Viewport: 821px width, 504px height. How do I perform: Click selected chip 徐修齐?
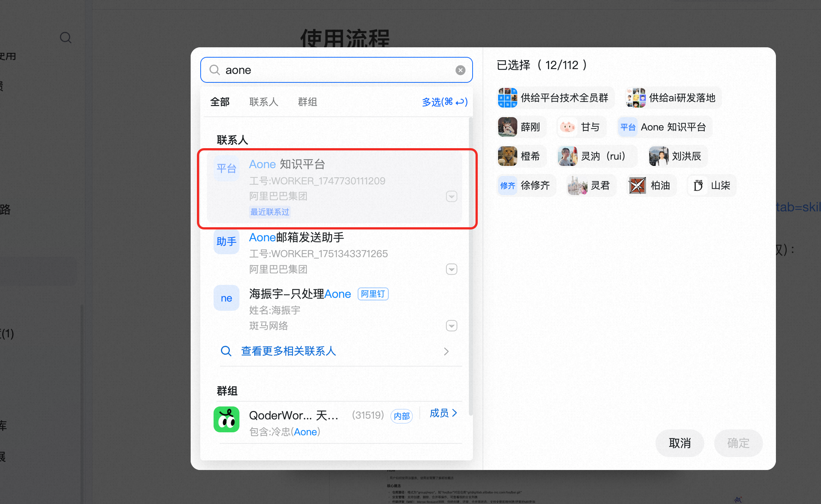pyautogui.click(x=526, y=185)
